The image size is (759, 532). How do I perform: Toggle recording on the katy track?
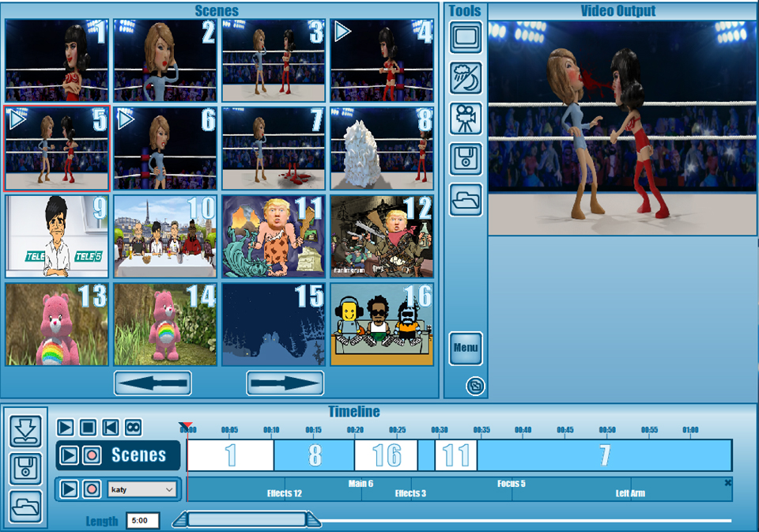[x=92, y=489]
